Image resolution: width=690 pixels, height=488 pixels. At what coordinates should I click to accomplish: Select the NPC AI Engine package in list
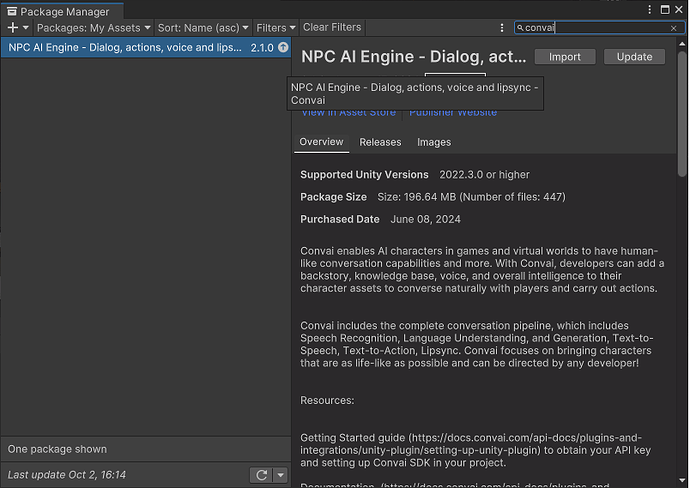(x=125, y=47)
